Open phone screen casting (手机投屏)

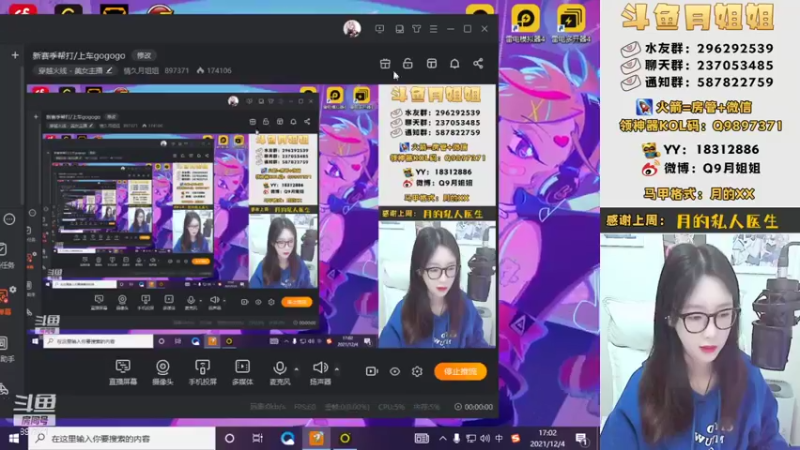tap(202, 366)
